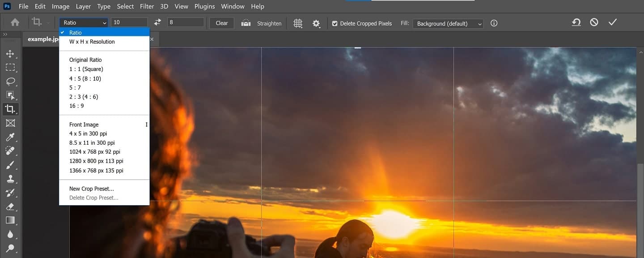Viewport: 644px width, 258px height.
Task: Commit the crop with the checkmark
Action: click(613, 21)
